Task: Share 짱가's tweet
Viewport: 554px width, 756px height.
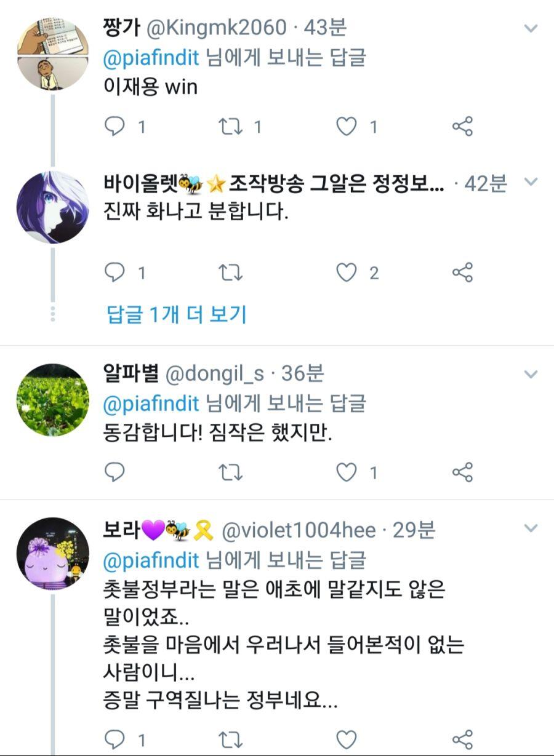Action: (x=462, y=127)
